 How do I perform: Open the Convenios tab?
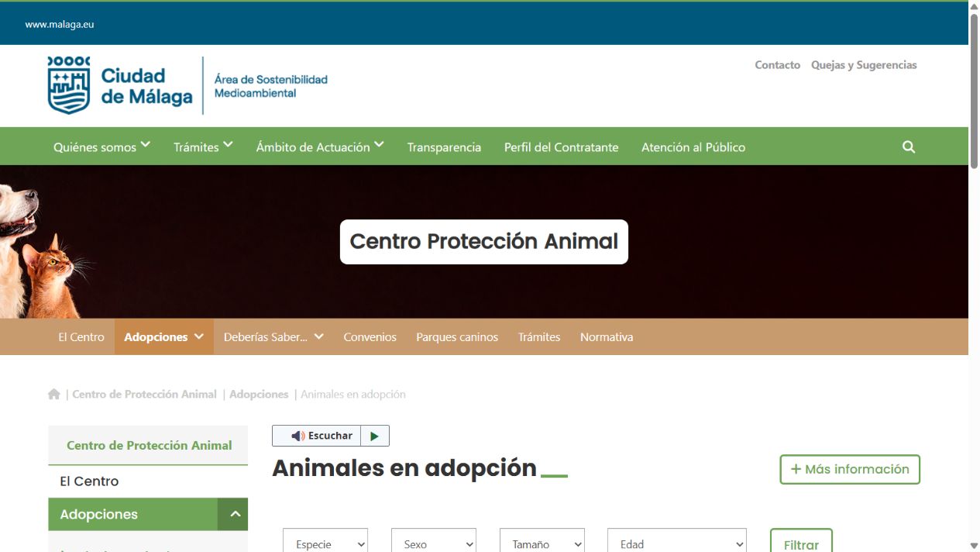click(x=370, y=337)
